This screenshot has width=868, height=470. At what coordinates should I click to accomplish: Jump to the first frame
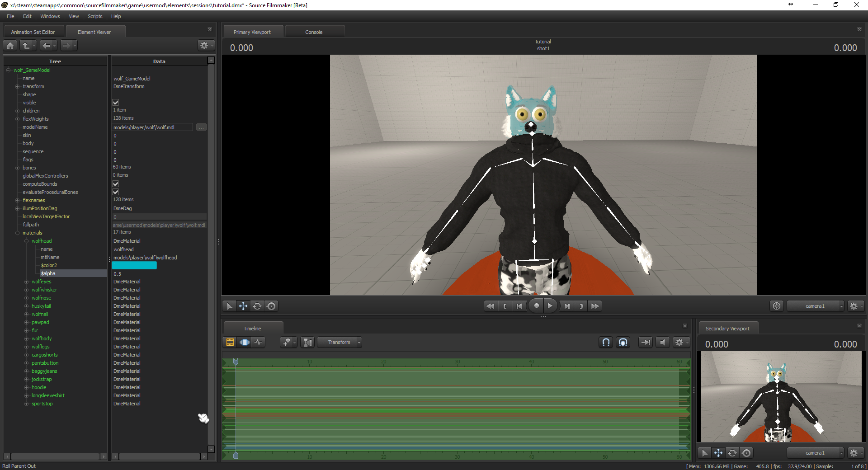[519, 306]
